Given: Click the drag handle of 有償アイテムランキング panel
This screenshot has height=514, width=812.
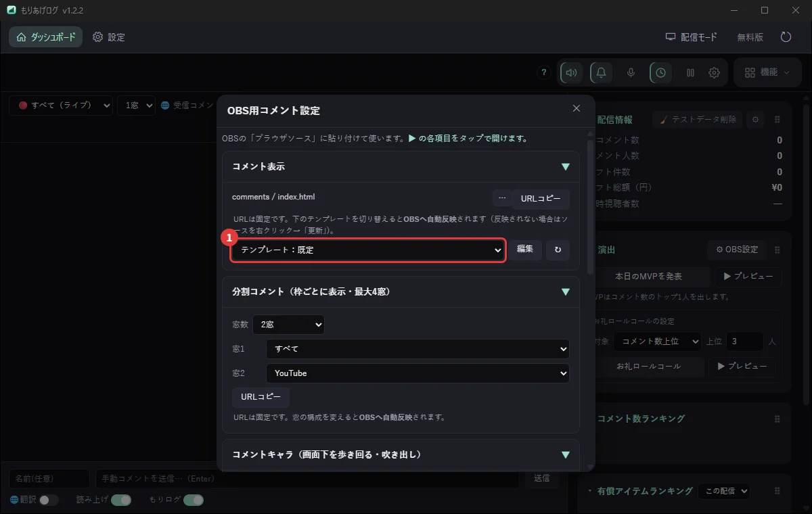Looking at the screenshot, I should click(777, 491).
